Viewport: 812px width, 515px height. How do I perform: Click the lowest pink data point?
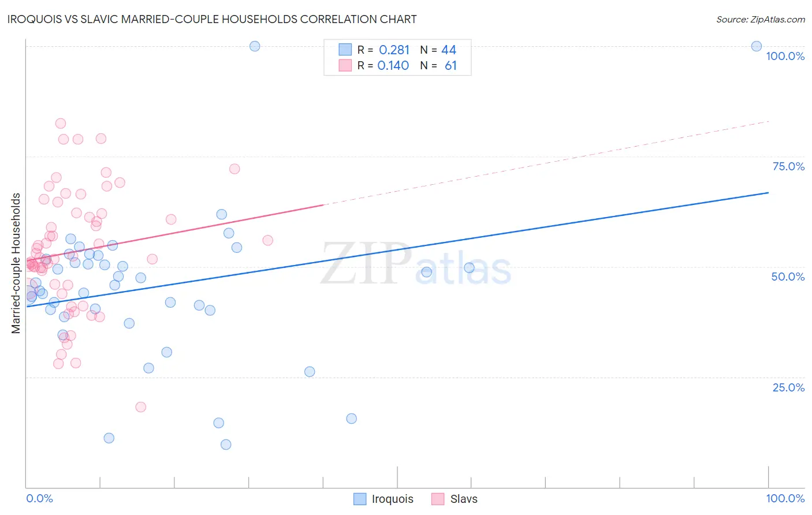click(x=140, y=407)
